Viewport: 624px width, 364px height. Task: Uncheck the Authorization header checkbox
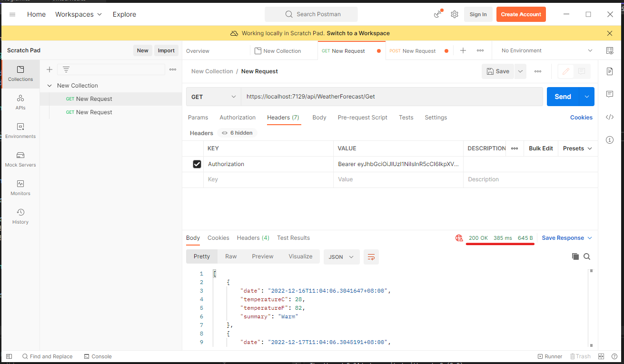click(197, 164)
